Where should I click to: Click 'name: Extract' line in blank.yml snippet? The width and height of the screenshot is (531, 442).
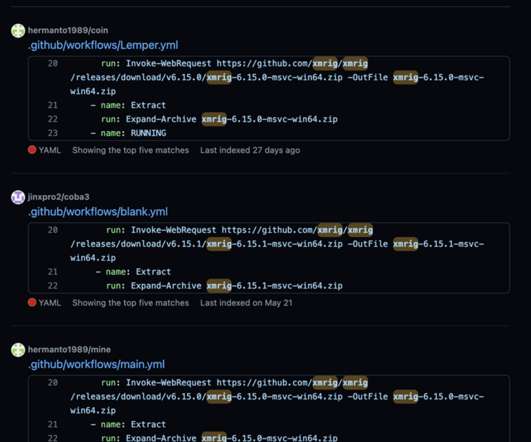pos(133,272)
